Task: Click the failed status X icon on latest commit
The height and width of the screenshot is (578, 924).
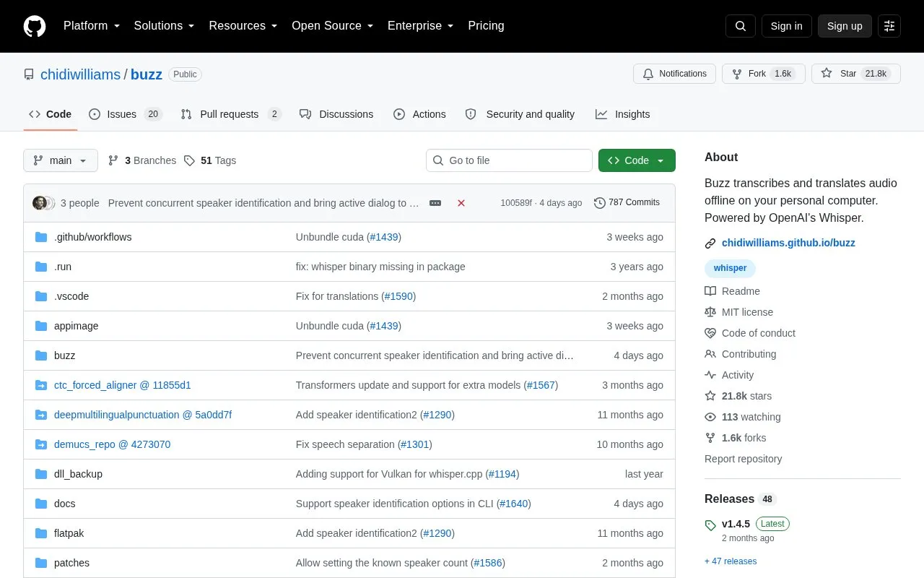Action: pos(461,203)
